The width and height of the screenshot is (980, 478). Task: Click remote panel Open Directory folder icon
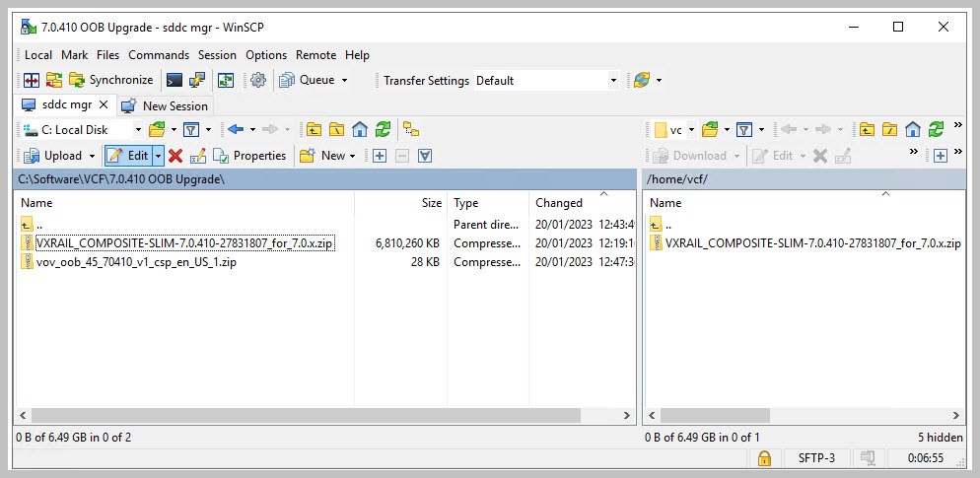click(710, 130)
